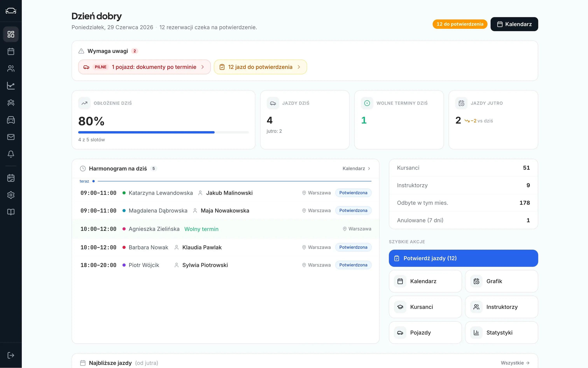Open the three-person group icon in sidebar
This screenshot has width=588, height=368.
coord(11,103)
